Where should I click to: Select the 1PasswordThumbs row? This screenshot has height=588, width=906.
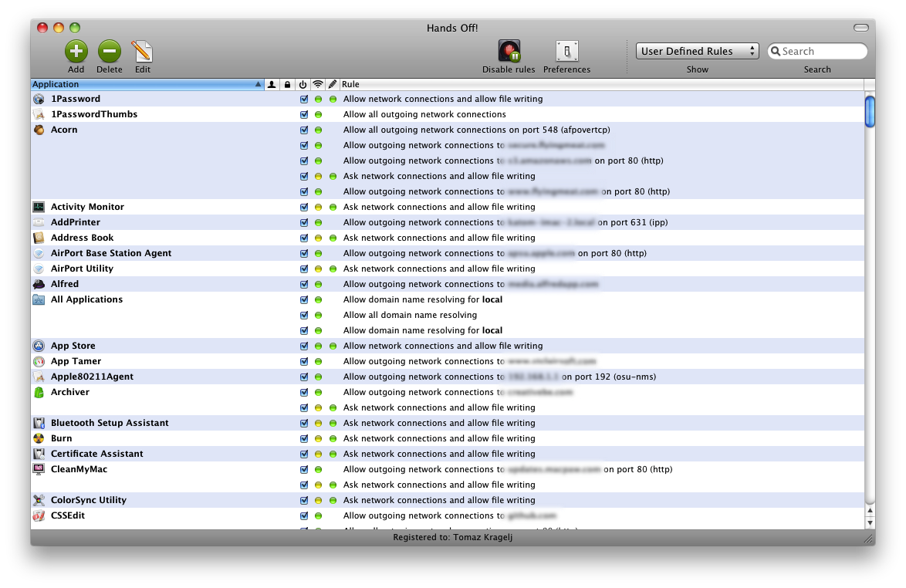click(x=448, y=114)
